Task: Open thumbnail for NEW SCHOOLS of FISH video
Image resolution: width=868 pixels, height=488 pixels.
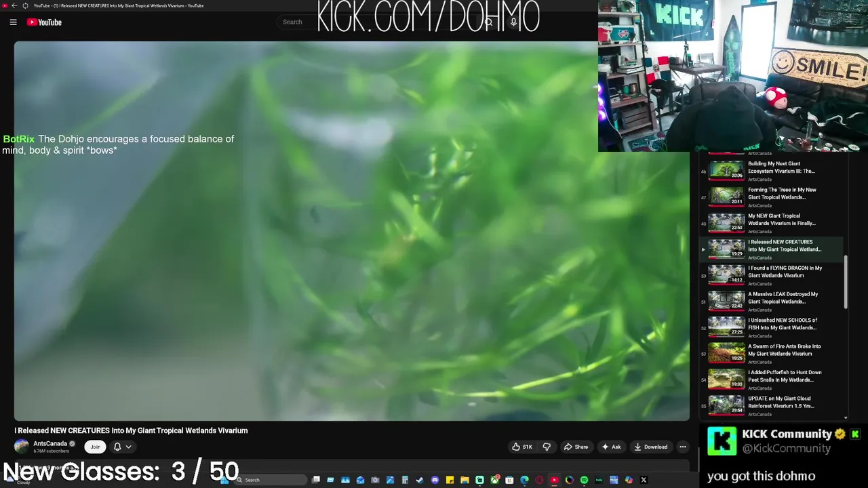Action: tap(726, 327)
